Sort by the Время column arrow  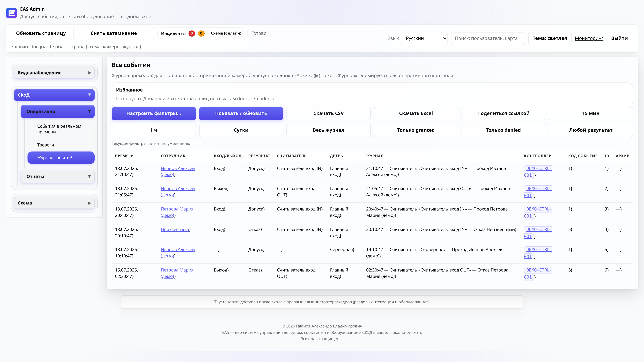coord(132,156)
